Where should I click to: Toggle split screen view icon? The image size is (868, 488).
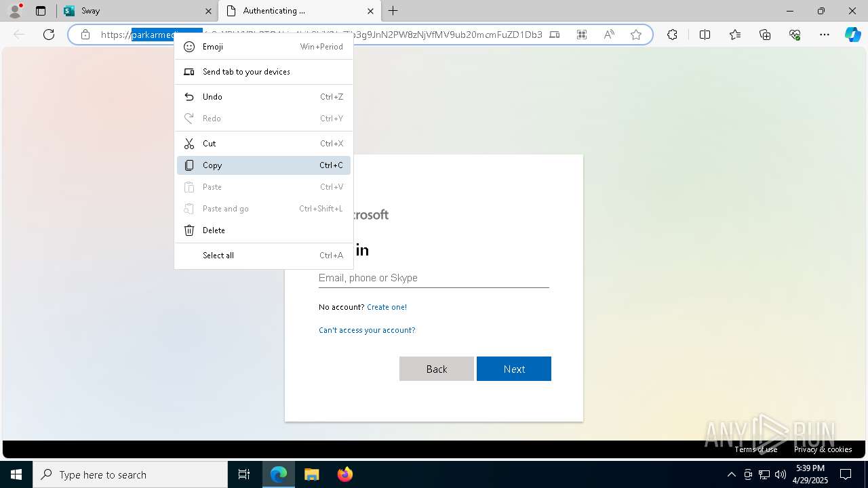click(x=705, y=35)
